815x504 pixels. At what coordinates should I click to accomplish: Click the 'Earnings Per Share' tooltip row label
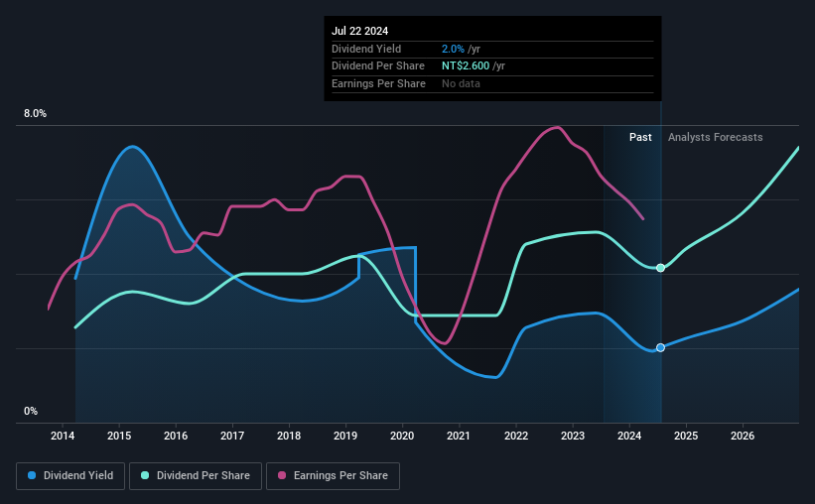click(378, 83)
